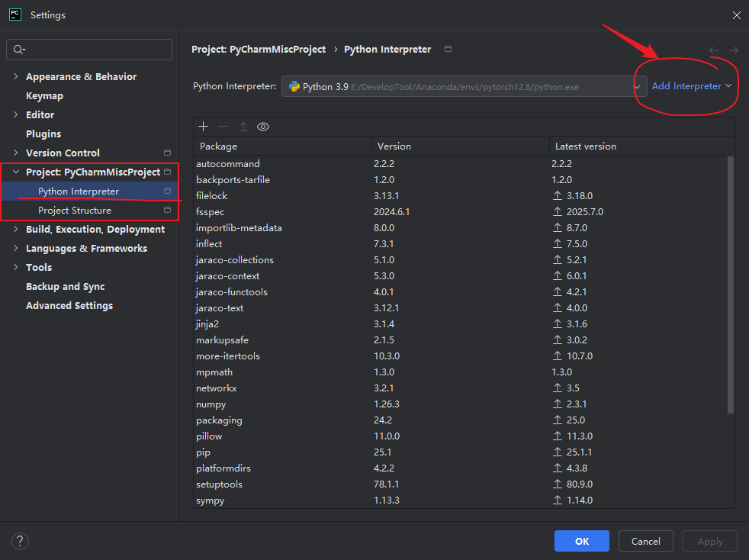The width and height of the screenshot is (749, 560).
Task: Open the Python Interpreter combo box
Action: [464, 86]
